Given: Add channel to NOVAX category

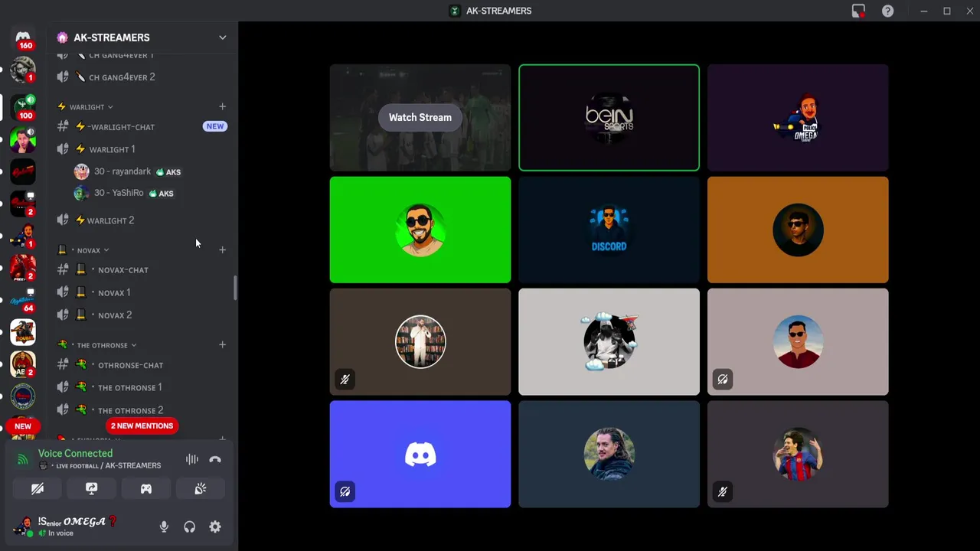Looking at the screenshot, I should tap(222, 249).
